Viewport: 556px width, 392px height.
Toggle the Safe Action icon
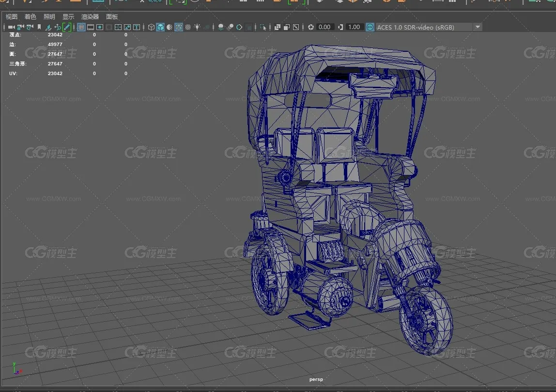127,27
